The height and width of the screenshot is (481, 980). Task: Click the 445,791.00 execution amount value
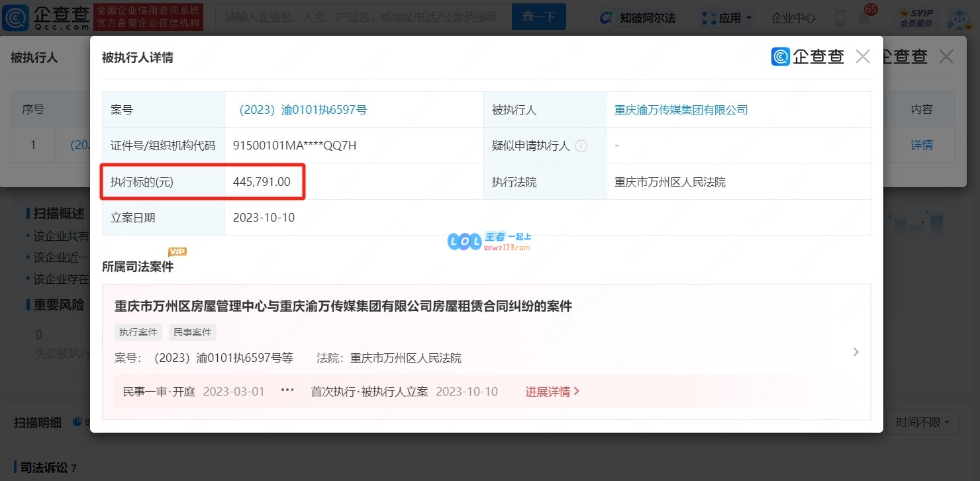click(262, 181)
